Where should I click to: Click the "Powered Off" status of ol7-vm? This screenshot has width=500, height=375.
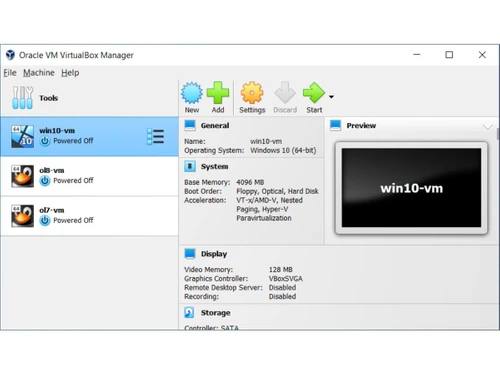coord(73,220)
